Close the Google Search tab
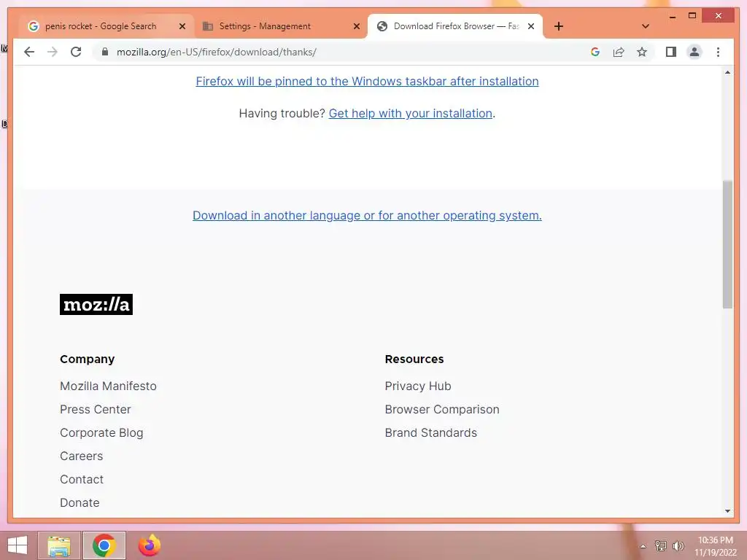This screenshot has width=747, height=560. (182, 26)
